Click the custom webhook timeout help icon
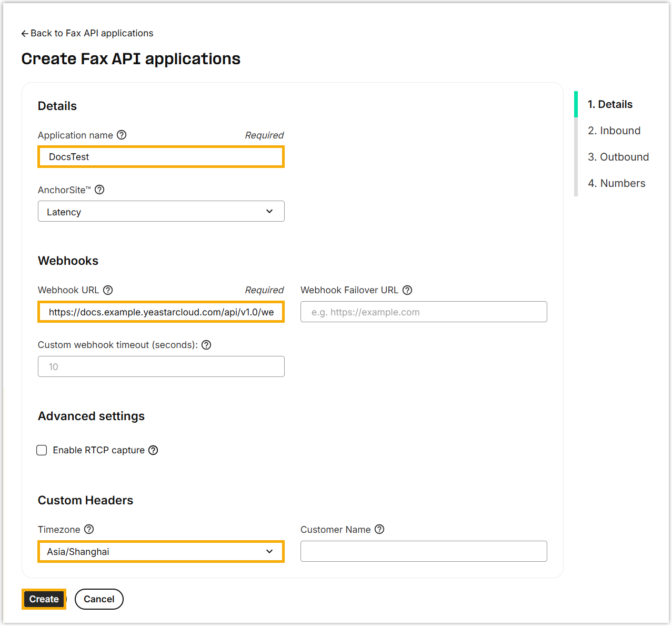The height and width of the screenshot is (626, 672). point(206,345)
